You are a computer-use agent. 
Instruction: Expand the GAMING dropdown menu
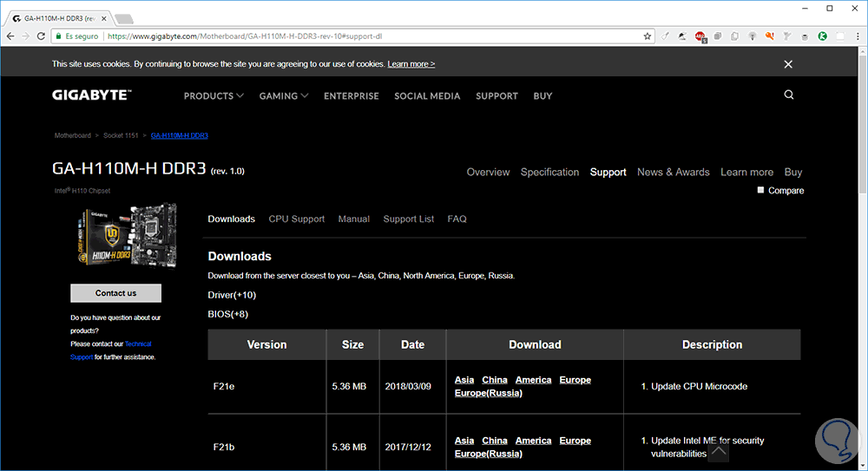[284, 95]
